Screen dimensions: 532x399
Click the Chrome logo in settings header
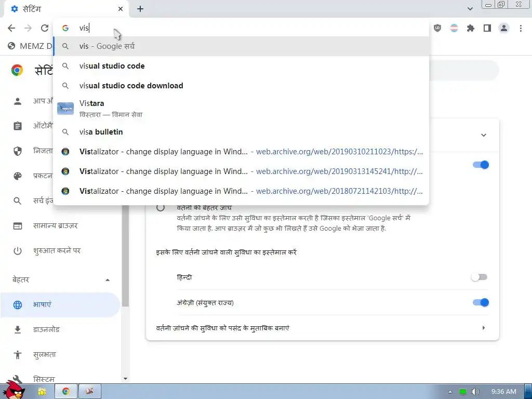point(17,70)
